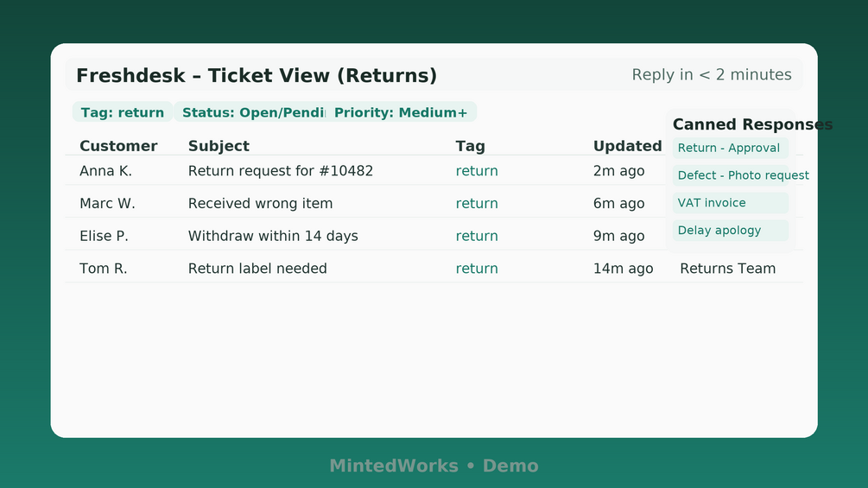
Task: Click the 'Reply in < 2 minutes' text
Action: 712,74
